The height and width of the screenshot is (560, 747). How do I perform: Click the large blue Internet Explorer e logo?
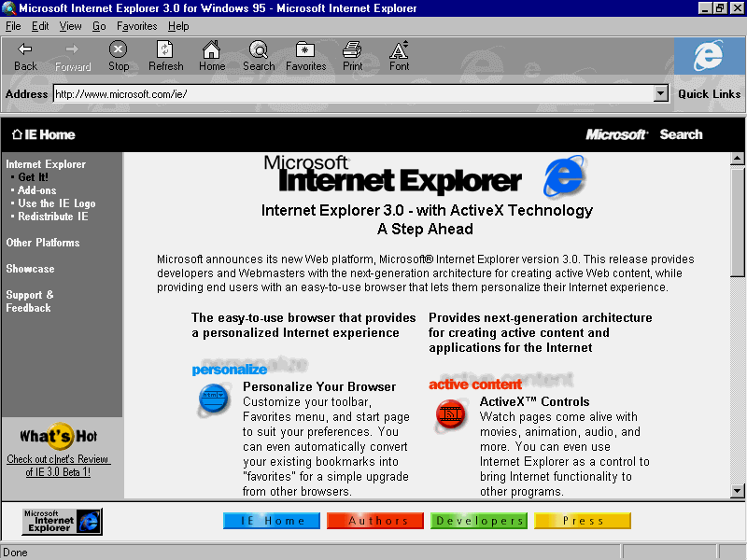565,175
